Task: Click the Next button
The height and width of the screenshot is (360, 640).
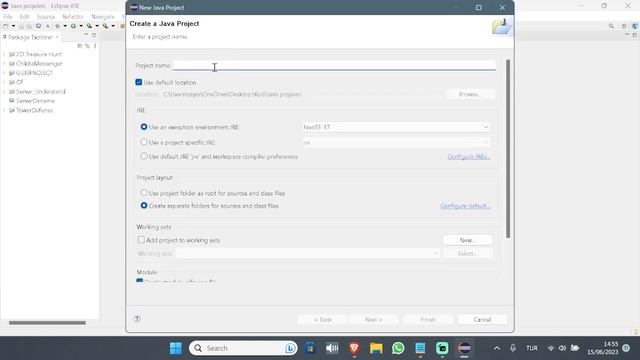Action: [373, 320]
